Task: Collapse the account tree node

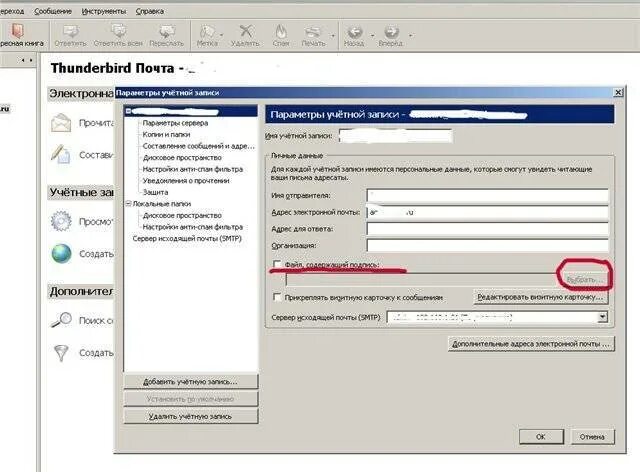Action: point(128,111)
